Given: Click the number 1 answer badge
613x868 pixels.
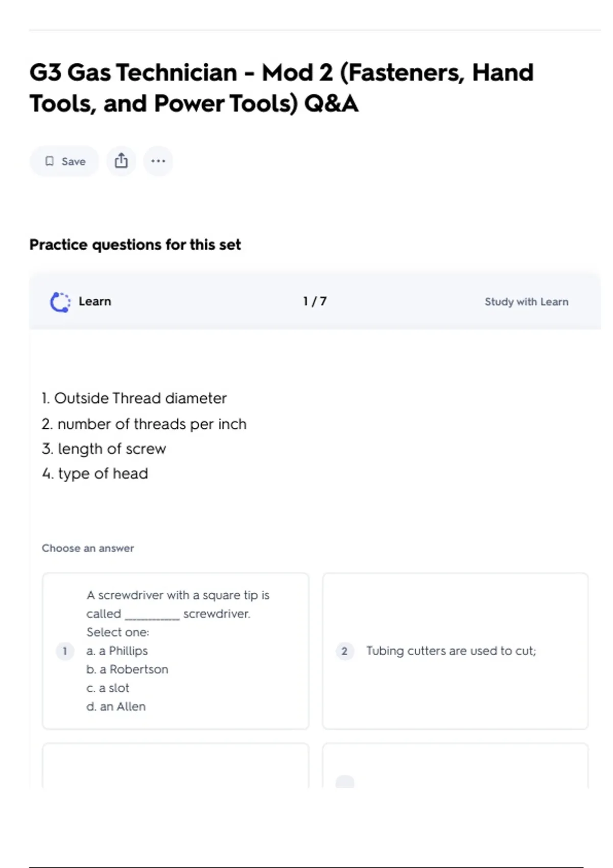Looking at the screenshot, I should coord(65,651).
